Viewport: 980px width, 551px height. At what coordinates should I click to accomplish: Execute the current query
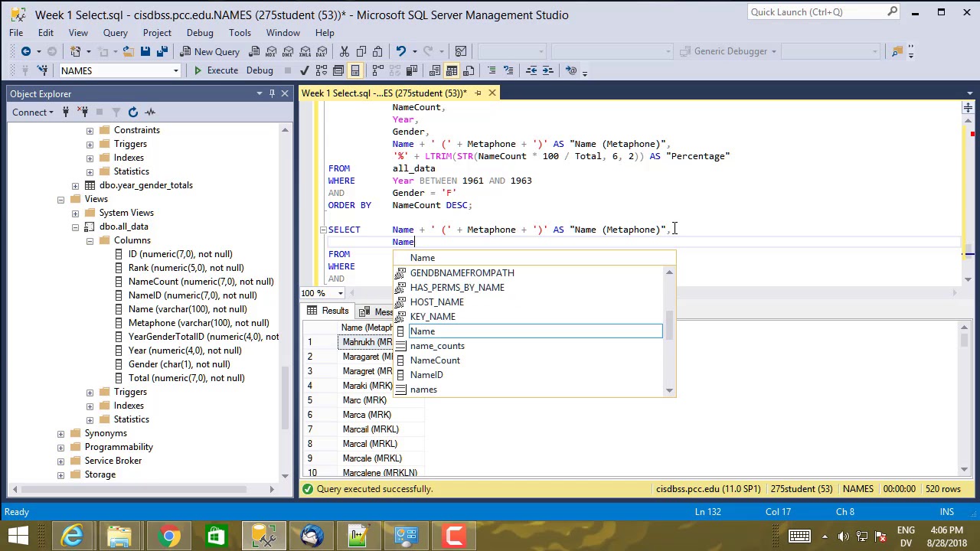[215, 70]
